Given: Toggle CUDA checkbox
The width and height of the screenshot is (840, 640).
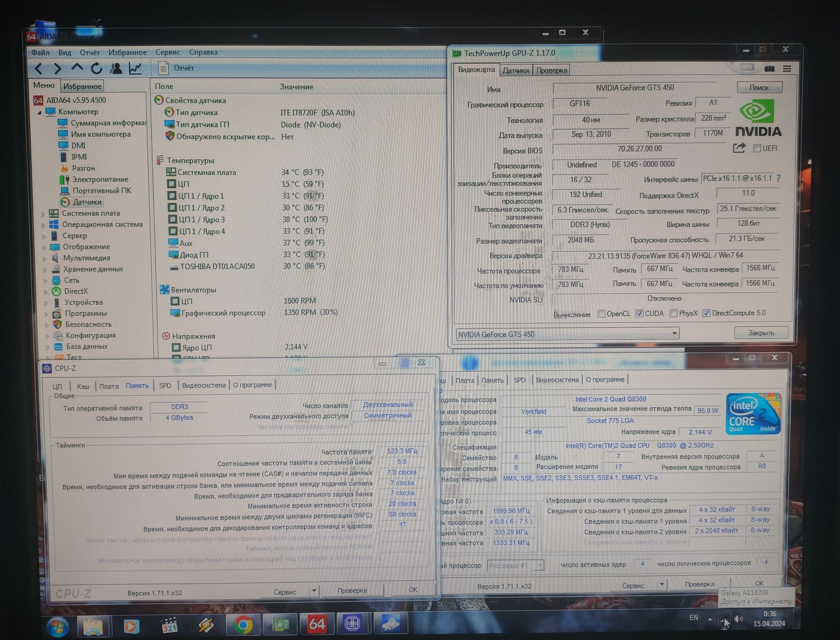Looking at the screenshot, I should 639,313.
